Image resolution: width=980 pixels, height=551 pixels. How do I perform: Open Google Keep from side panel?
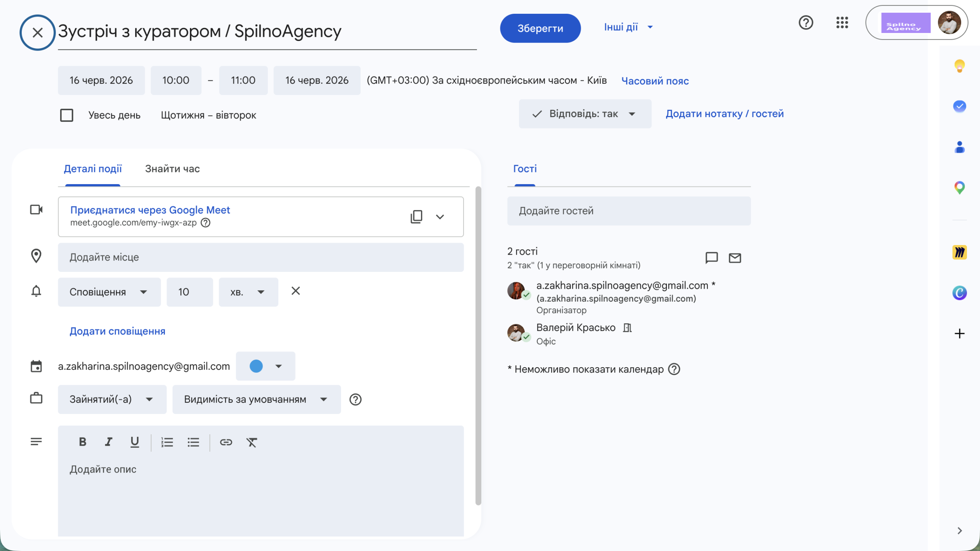959,66
